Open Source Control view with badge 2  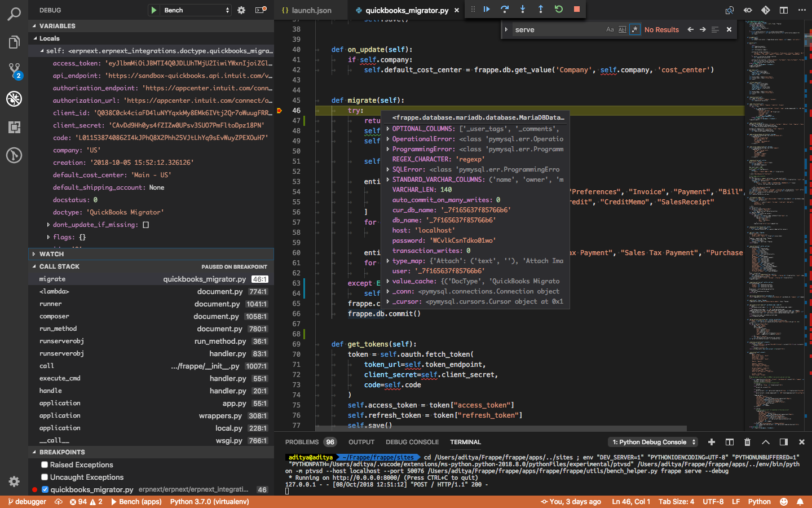(14, 71)
